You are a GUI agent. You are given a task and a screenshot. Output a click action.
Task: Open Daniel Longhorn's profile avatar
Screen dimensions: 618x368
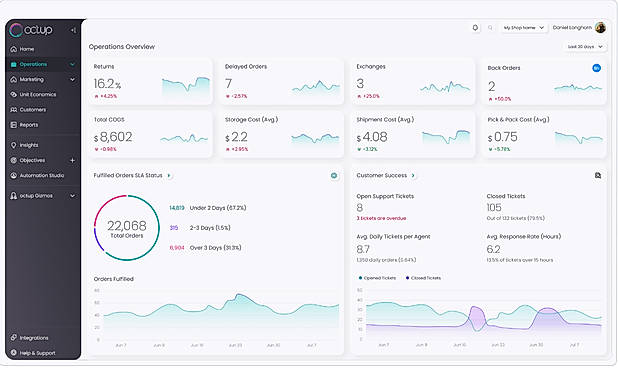point(600,28)
